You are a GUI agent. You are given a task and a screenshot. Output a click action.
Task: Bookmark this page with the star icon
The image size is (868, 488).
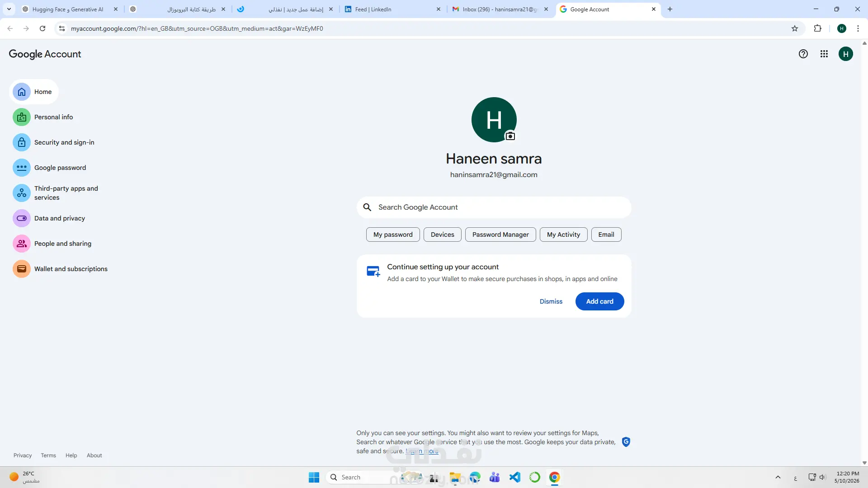tap(795, 28)
